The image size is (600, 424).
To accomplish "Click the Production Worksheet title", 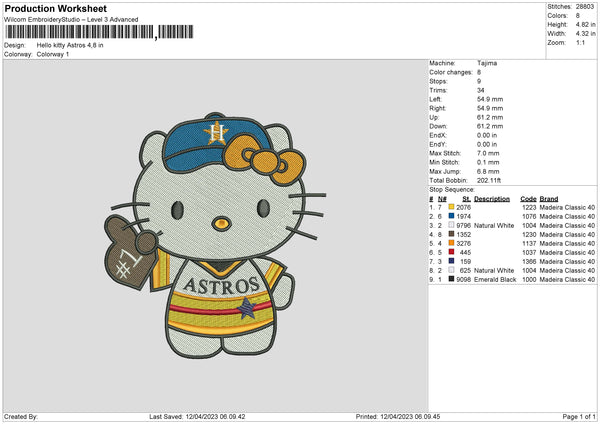I will [55, 8].
